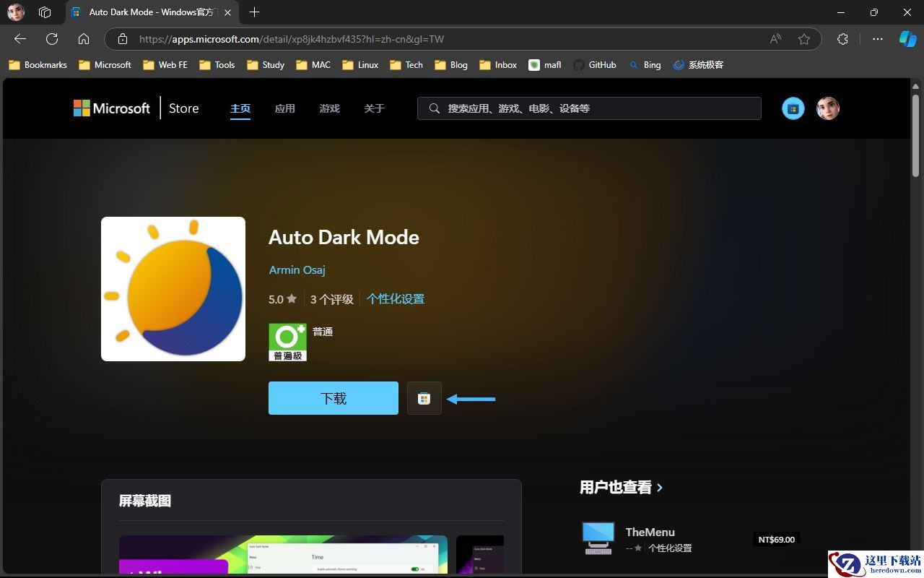Click the search magnifier icon
Image resolution: width=924 pixels, height=578 pixels.
click(435, 108)
